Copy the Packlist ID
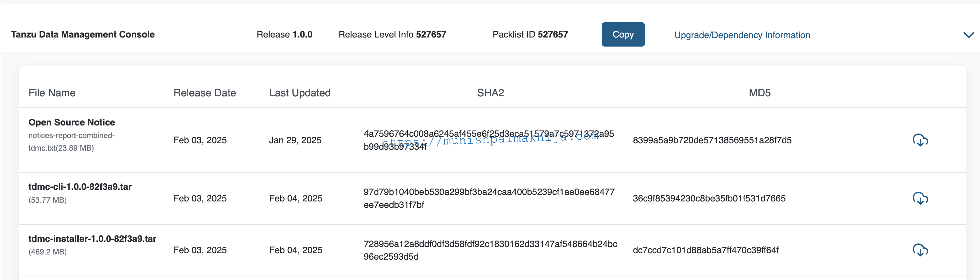The width and height of the screenshot is (980, 280). (x=623, y=35)
